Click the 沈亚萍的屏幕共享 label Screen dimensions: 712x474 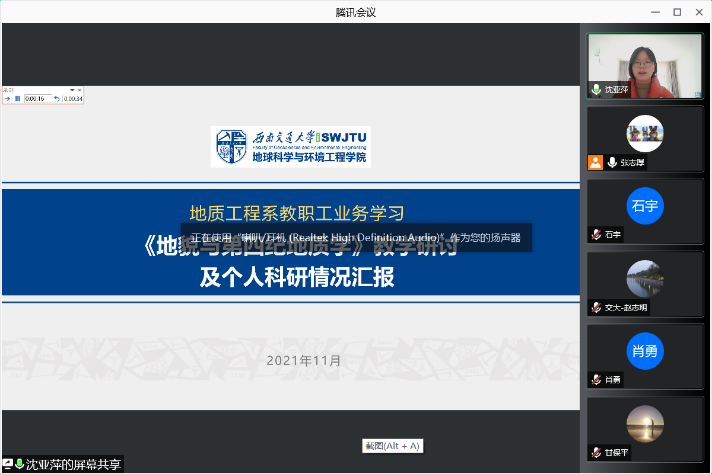pyautogui.click(x=73, y=464)
